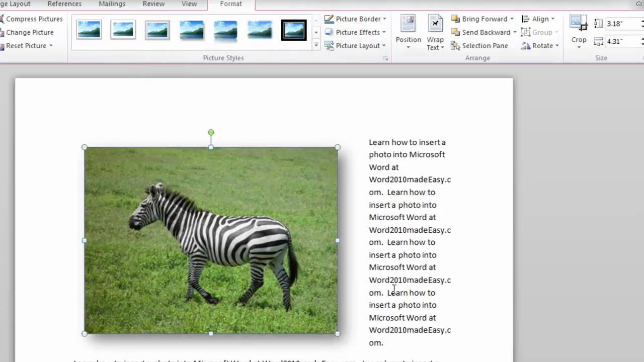Viewport: 644px width, 362px height.
Task: Select the fourth picture style thumbnail
Action: 192,30
